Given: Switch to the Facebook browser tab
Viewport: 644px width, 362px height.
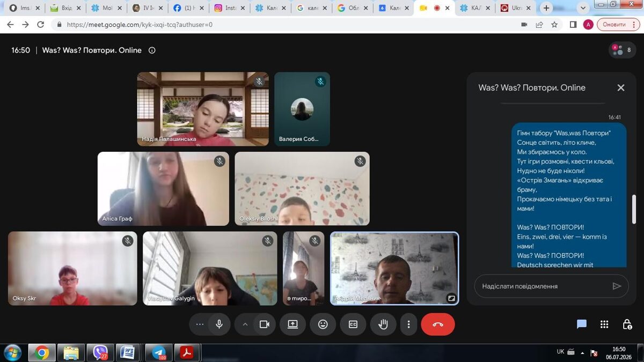Looking at the screenshot, I should pyautogui.click(x=189, y=8).
